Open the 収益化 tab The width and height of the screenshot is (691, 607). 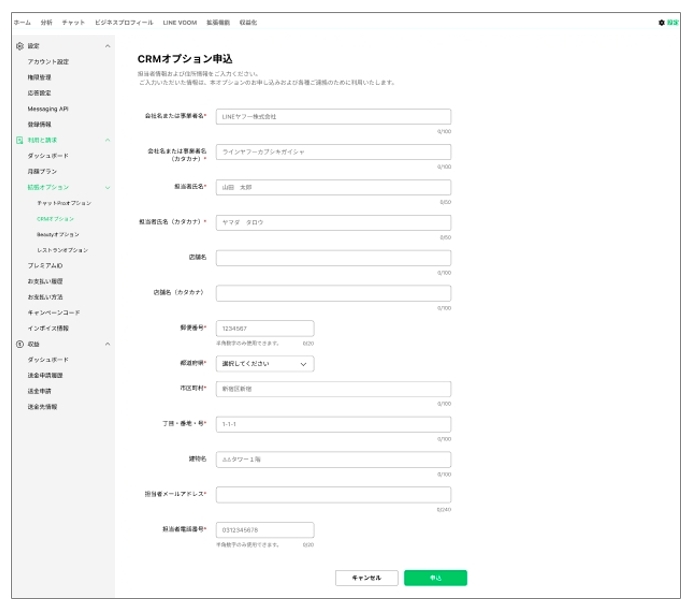pyautogui.click(x=248, y=22)
